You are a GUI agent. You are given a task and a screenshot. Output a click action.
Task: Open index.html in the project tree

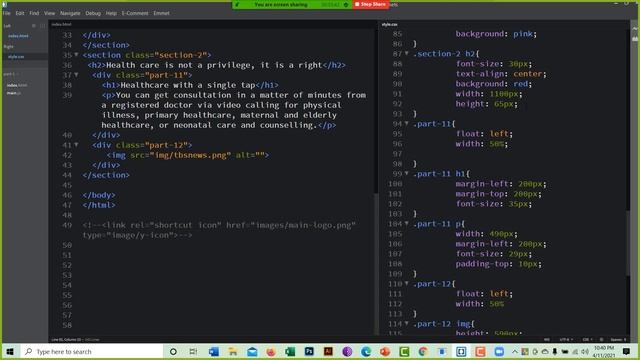coord(17,85)
